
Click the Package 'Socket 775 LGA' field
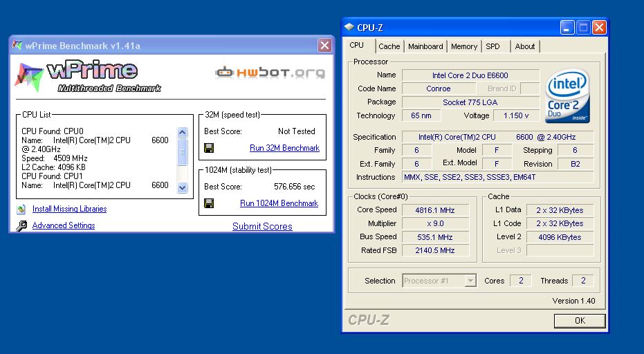[x=470, y=102]
